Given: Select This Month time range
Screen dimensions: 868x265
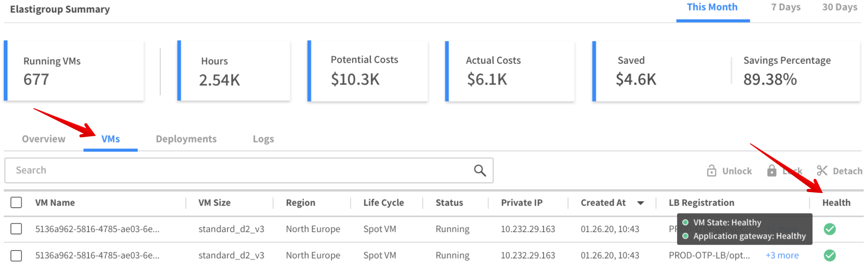Looking at the screenshot, I should (712, 8).
